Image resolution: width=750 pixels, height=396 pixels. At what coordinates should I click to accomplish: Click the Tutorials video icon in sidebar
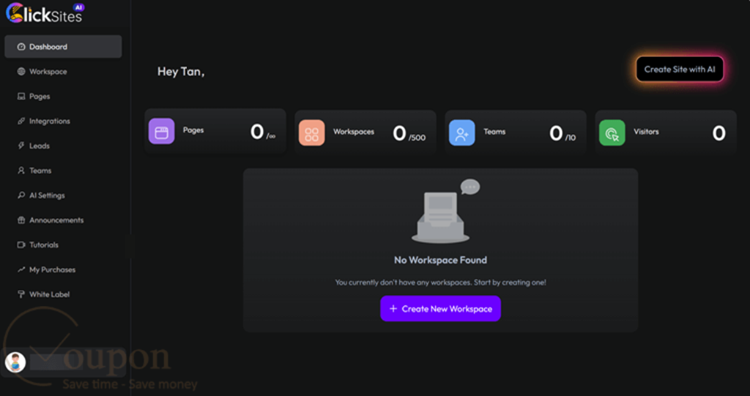[x=21, y=245]
